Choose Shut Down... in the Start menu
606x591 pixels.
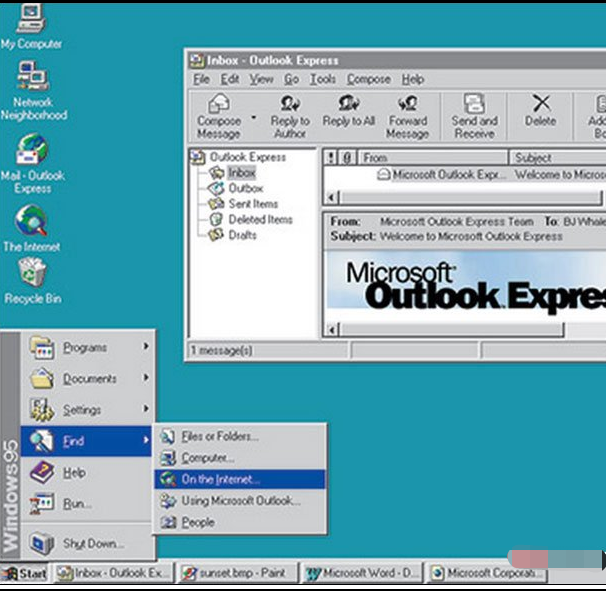tap(88, 543)
